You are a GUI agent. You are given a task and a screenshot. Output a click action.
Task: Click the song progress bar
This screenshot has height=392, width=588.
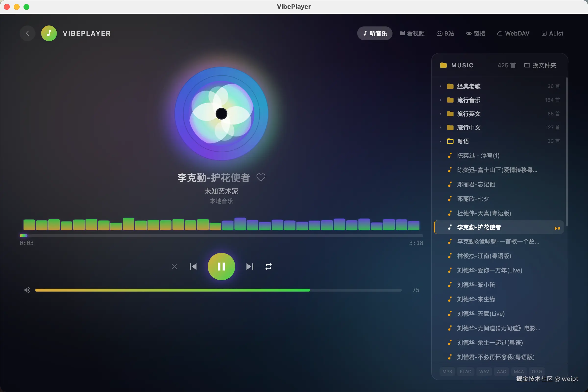coord(221,236)
